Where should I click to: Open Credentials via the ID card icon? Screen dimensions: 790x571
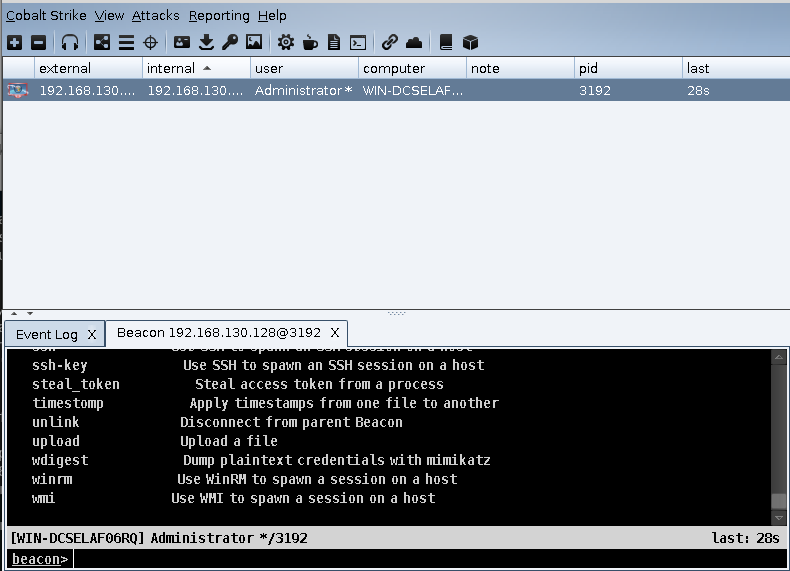coord(182,42)
